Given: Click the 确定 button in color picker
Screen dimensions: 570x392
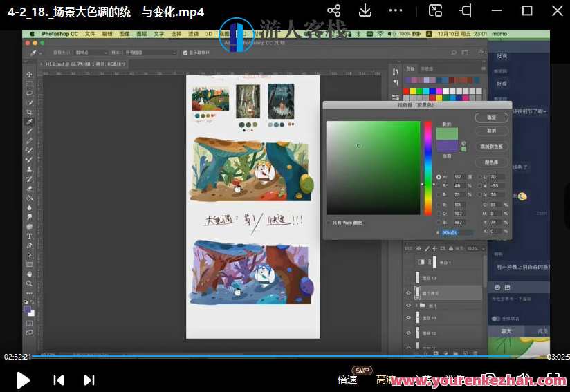Looking at the screenshot, I should [491, 118].
